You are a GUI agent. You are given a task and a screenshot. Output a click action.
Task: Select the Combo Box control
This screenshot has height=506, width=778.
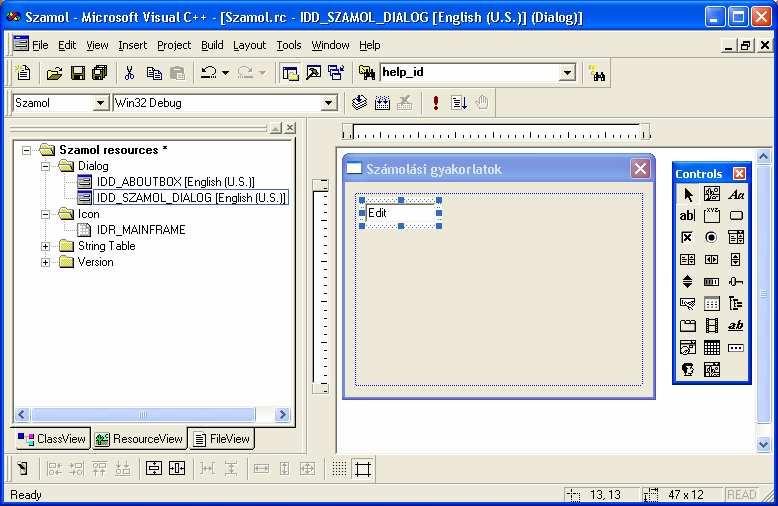736,237
